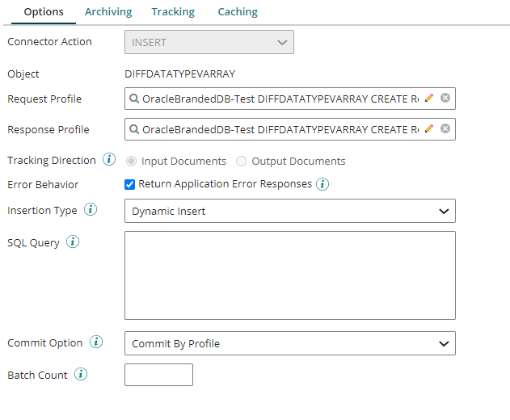This screenshot has height=420, width=510.
Task: Open the Commit Option dropdown
Action: (289, 343)
